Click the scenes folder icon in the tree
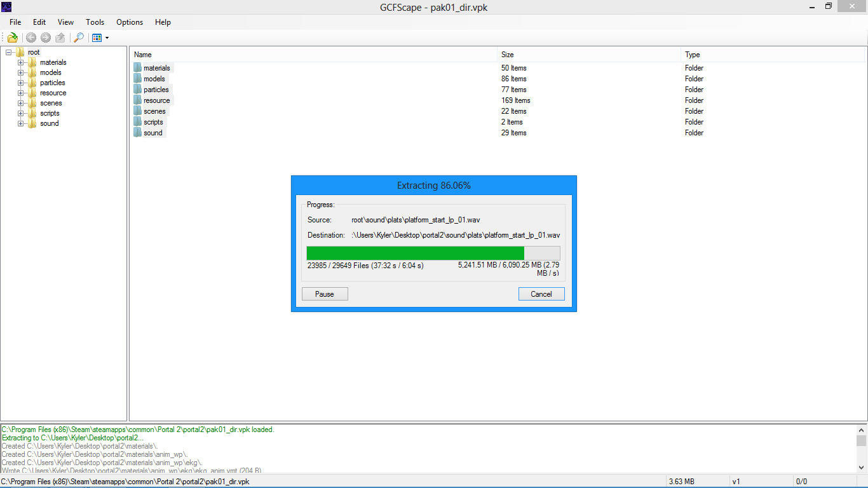This screenshot has height=488, width=868. coord(32,103)
